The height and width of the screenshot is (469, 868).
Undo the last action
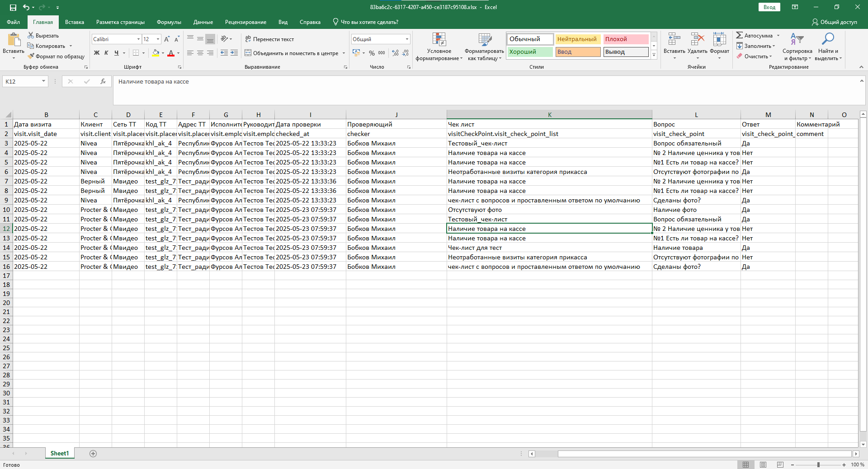point(26,7)
